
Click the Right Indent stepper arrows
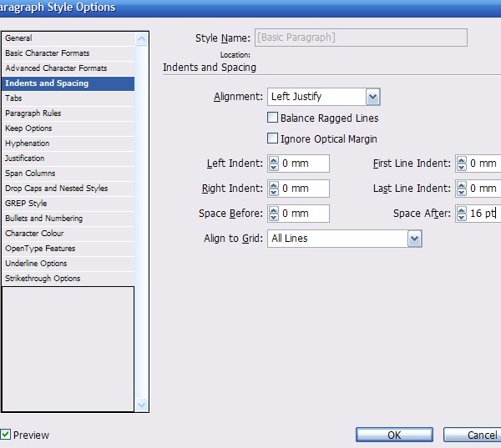pyautogui.click(x=272, y=189)
